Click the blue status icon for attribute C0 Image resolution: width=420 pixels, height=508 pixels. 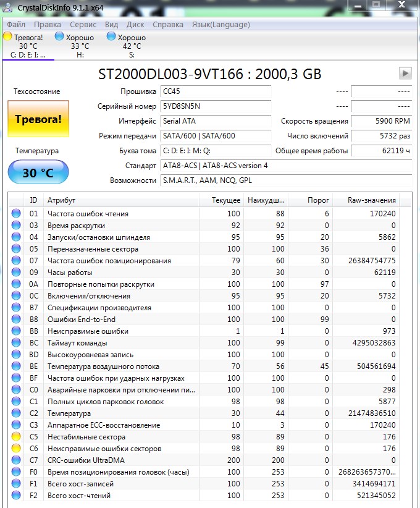coord(16,389)
